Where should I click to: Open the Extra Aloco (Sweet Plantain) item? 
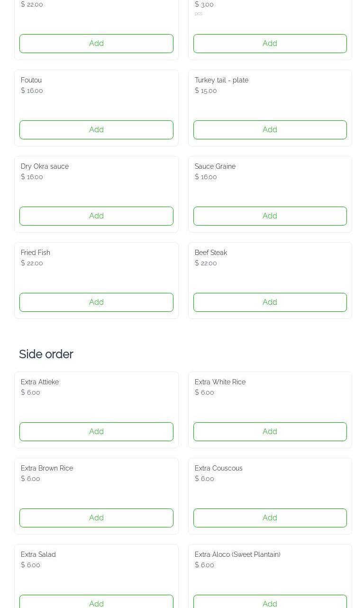pyautogui.click(x=237, y=554)
